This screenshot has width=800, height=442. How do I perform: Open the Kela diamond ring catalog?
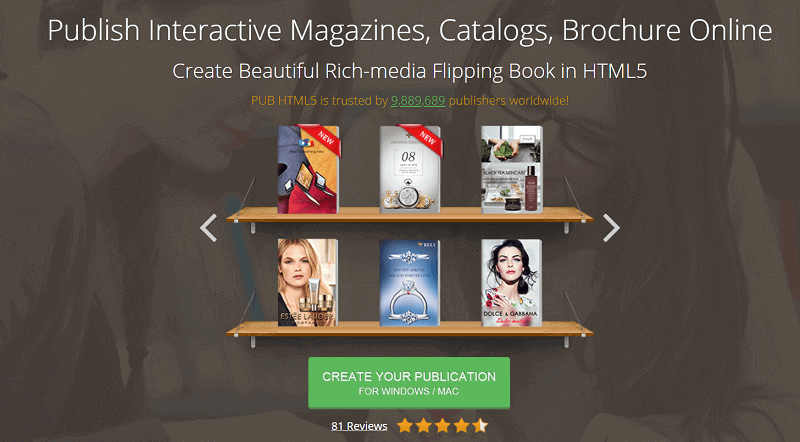(x=410, y=283)
